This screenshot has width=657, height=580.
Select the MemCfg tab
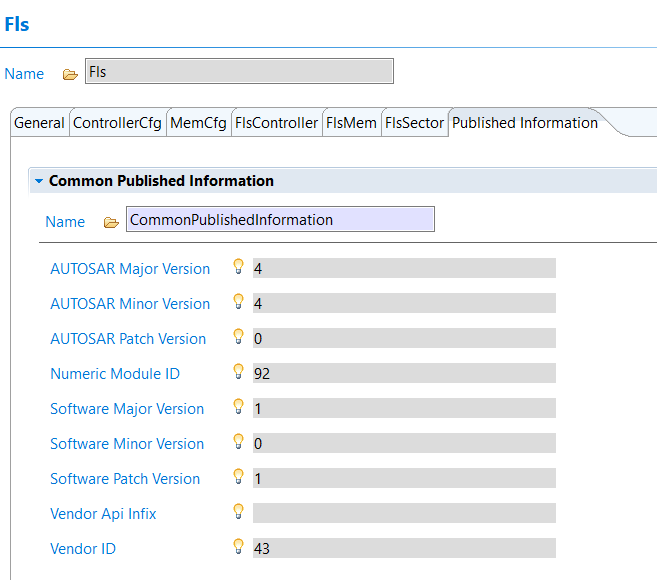(198, 123)
